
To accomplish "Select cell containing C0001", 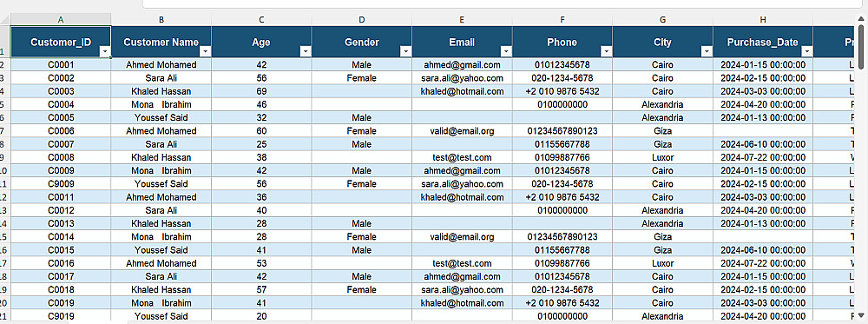I will coord(61,65).
